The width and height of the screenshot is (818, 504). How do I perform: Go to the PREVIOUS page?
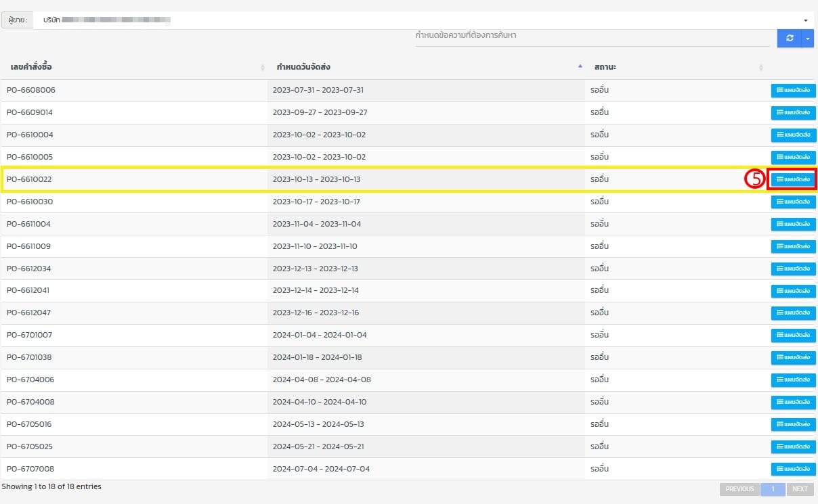tap(739, 489)
